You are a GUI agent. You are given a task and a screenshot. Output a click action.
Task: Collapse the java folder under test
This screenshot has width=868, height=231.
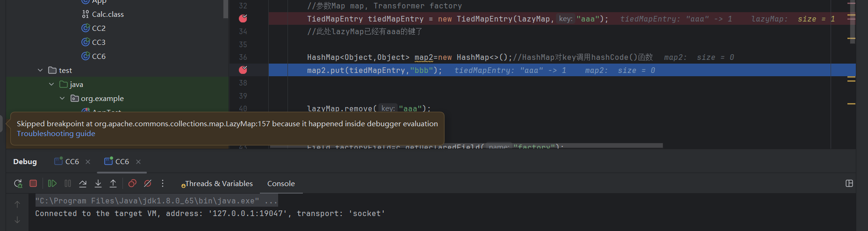(51, 84)
